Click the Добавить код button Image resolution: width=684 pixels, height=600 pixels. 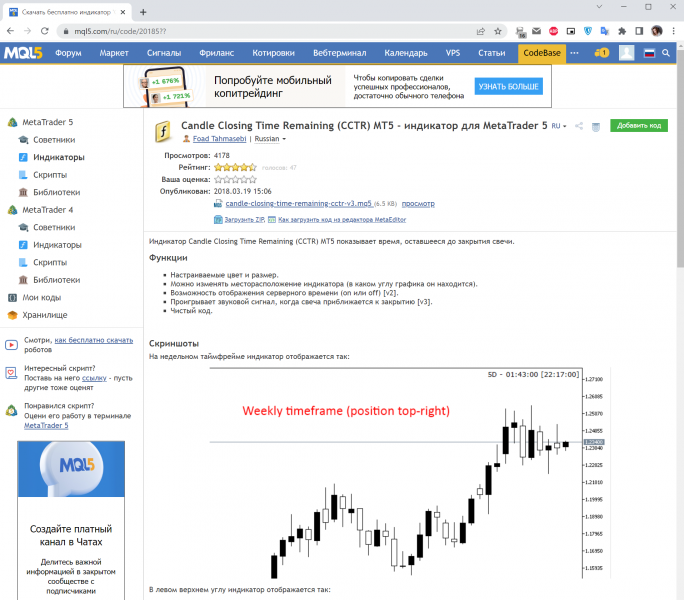click(x=639, y=125)
